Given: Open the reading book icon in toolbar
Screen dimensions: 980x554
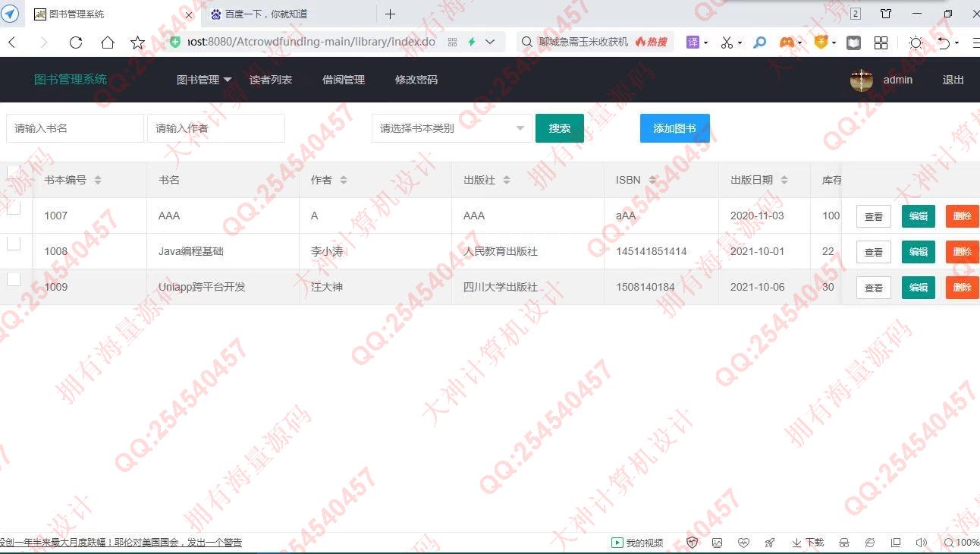Looking at the screenshot, I should 853,42.
